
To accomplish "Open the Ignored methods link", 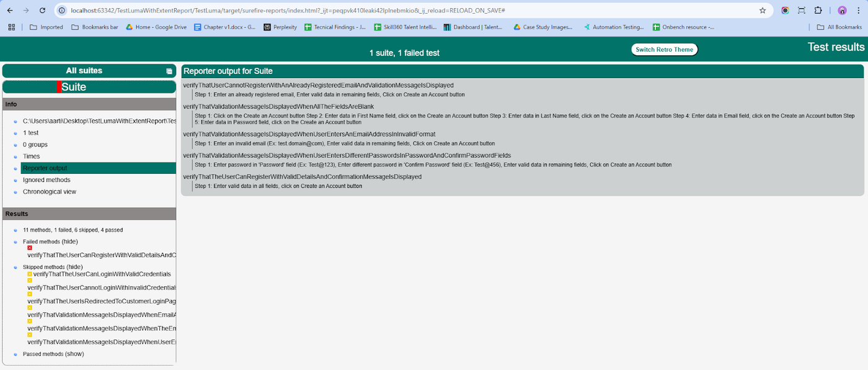I will click(46, 180).
